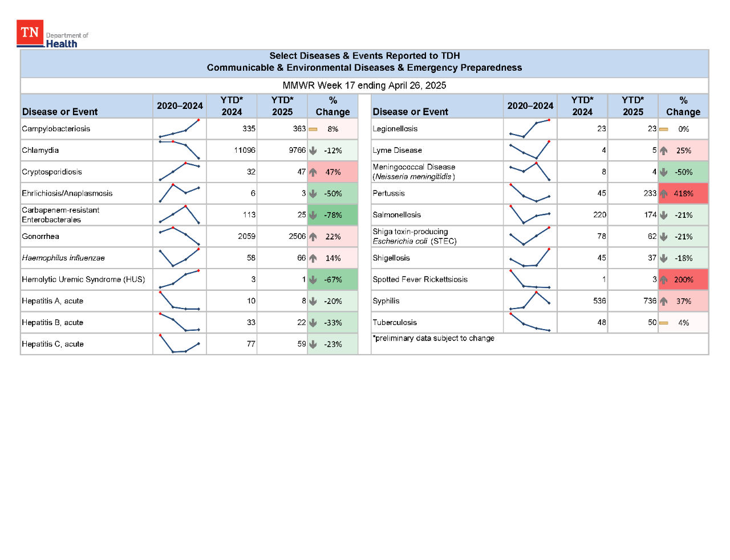This screenshot has height=560, width=730.
Task: Select the down arrow next to Tuberculosis 4% dash
Action: (x=663, y=322)
